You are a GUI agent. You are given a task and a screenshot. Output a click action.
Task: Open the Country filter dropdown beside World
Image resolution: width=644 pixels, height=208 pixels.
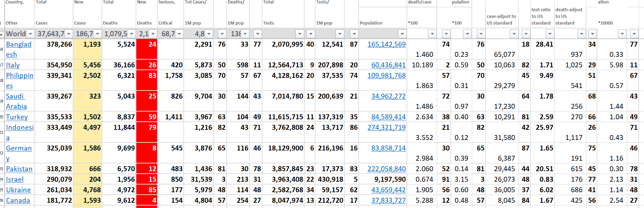point(30,34)
